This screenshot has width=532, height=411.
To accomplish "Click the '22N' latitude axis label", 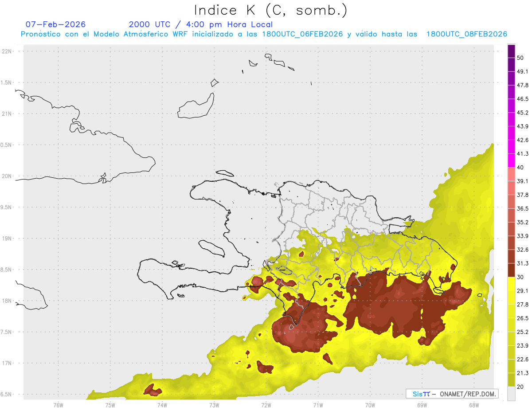I will 7,51.
